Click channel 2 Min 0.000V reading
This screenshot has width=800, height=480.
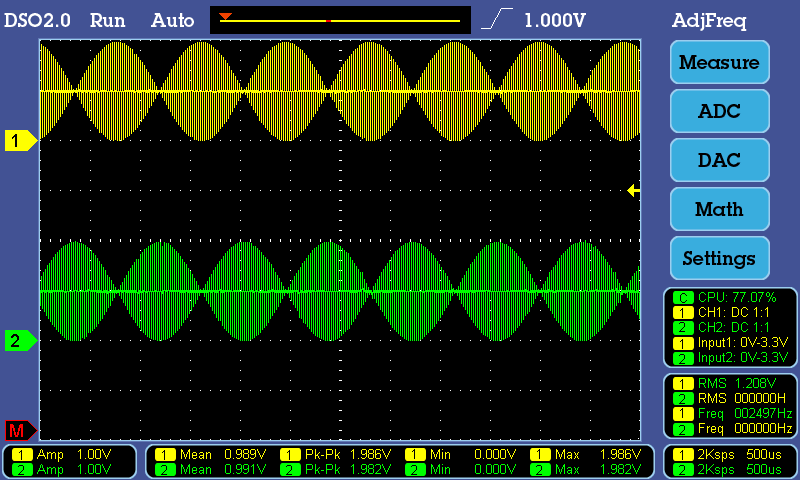pyautogui.click(x=461, y=469)
